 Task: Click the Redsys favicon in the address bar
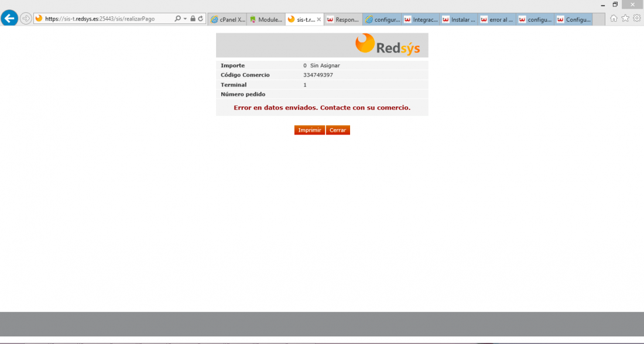click(x=39, y=19)
